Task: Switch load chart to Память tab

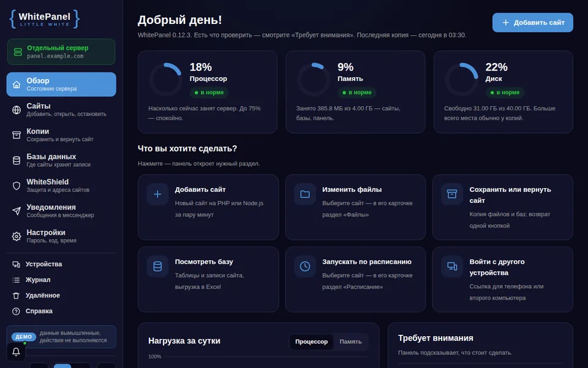Action: 350,342
